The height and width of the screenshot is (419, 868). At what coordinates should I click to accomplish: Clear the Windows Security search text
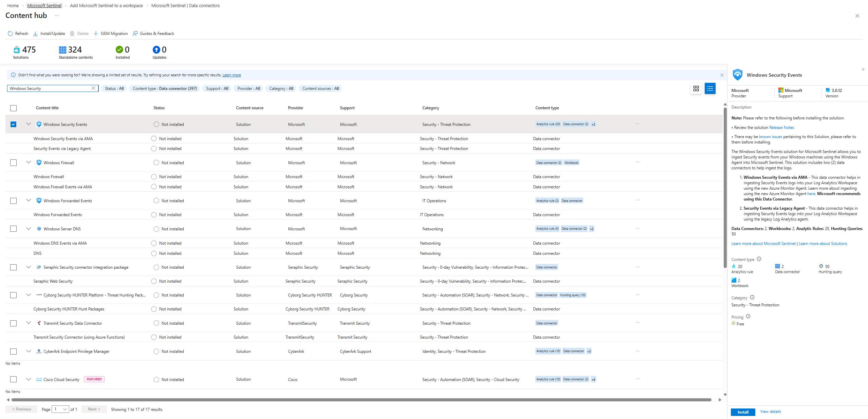click(x=93, y=88)
